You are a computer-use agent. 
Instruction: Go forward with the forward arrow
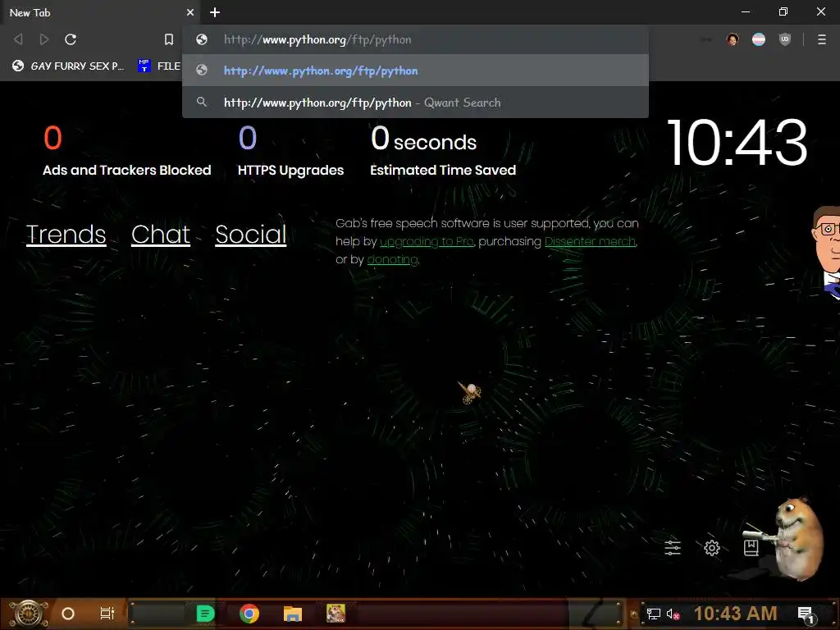[44, 39]
